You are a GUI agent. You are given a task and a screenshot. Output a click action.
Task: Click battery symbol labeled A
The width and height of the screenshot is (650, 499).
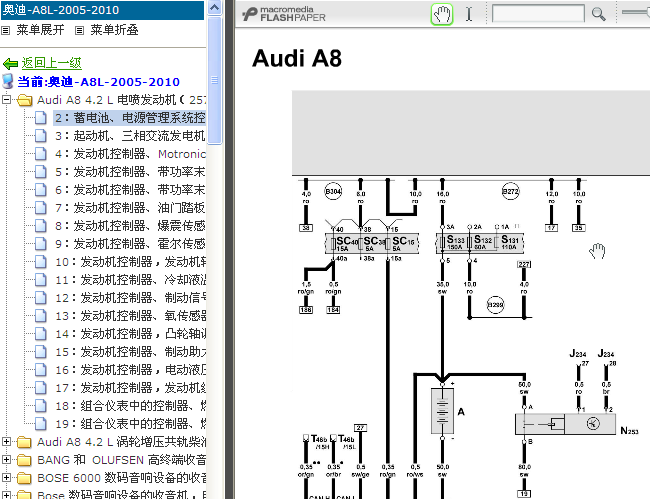pos(442,411)
